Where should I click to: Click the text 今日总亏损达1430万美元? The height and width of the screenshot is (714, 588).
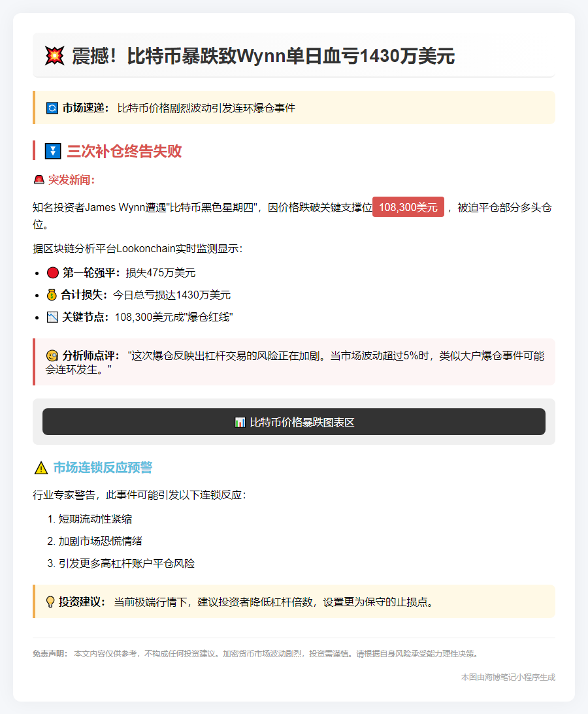click(x=172, y=295)
